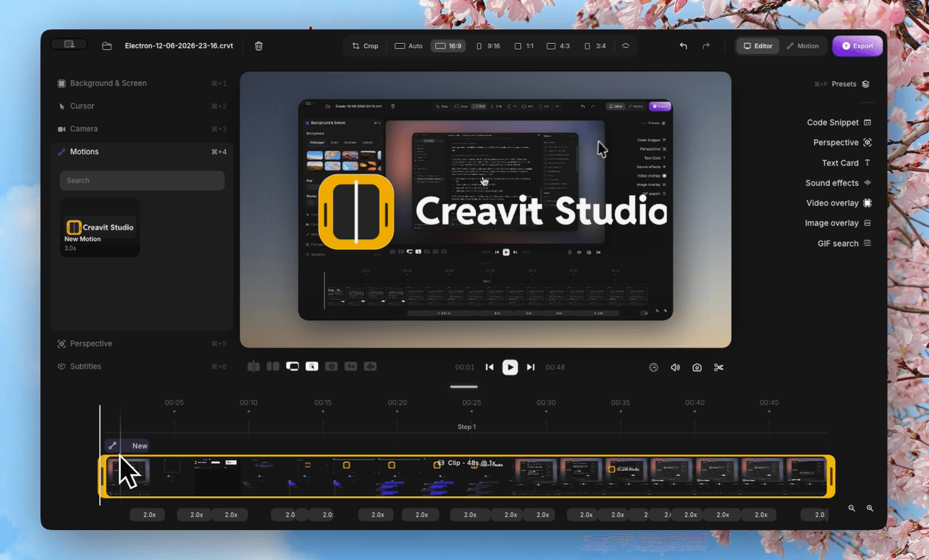
Task: Switch to the Editor tab
Action: [758, 46]
